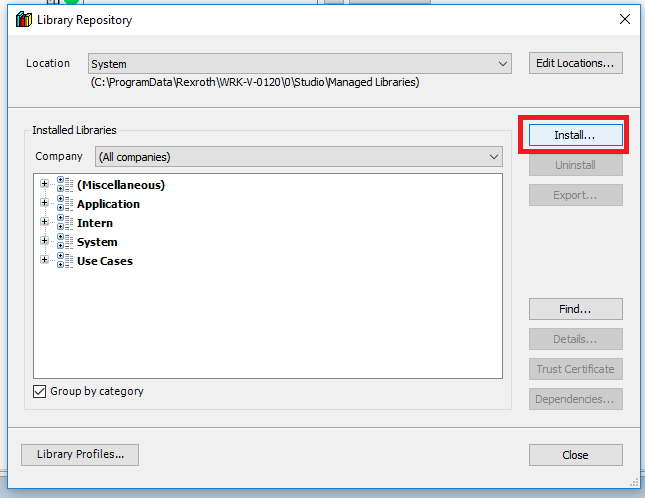Screen dimensions: 645x498
Task: Select the Use Cases tree item
Action: click(x=105, y=261)
